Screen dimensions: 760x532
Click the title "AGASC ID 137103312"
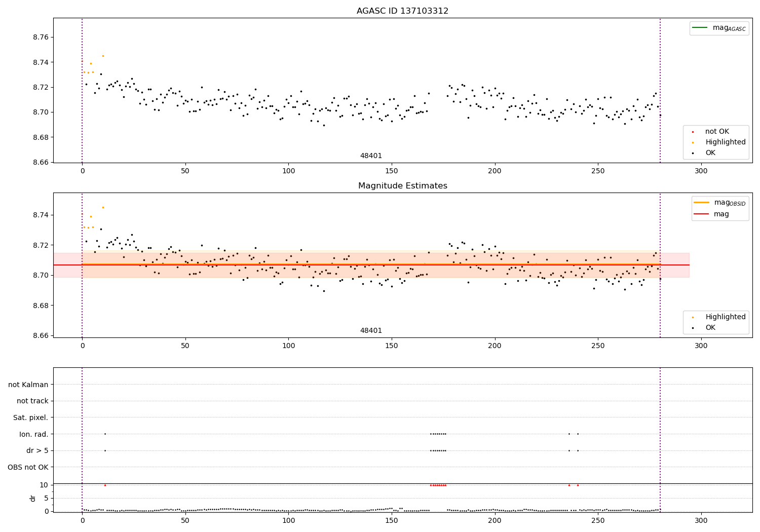tap(402, 11)
